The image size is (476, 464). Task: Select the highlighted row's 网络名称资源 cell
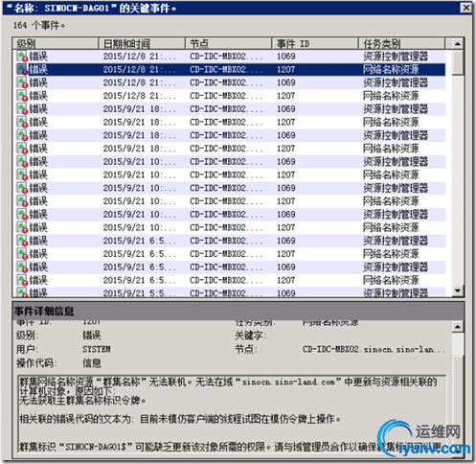pos(391,70)
